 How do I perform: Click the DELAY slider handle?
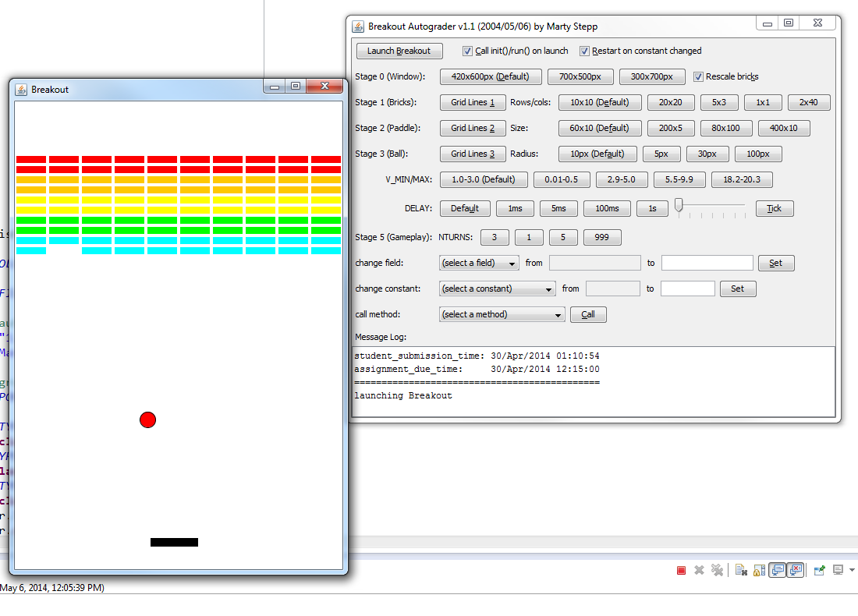tap(679, 205)
